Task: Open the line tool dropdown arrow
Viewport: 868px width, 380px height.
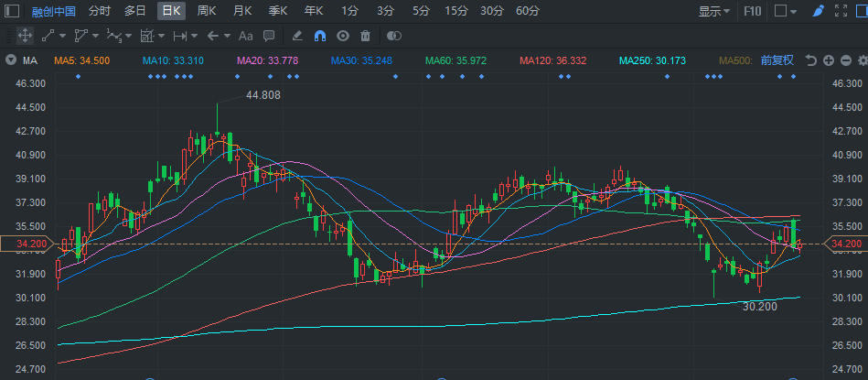Action: (x=62, y=36)
